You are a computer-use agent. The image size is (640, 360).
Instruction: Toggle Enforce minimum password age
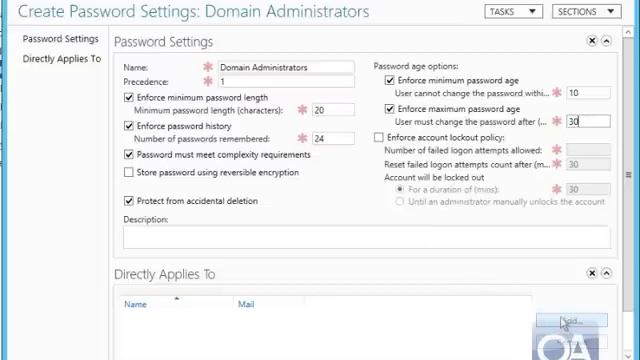click(x=389, y=80)
